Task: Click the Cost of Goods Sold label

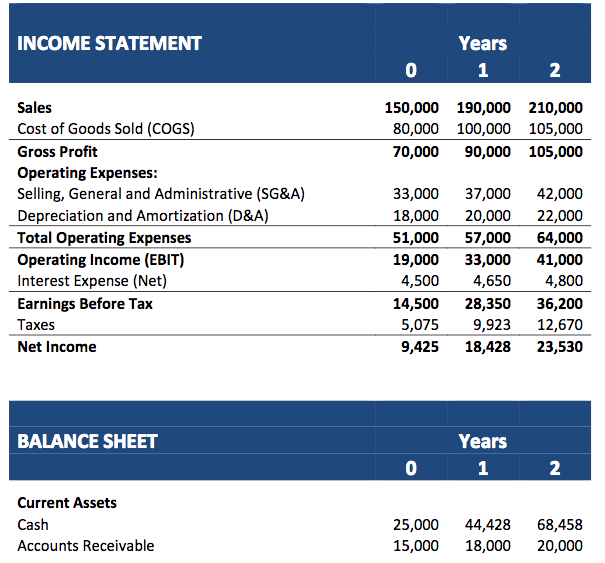Action: point(106,129)
